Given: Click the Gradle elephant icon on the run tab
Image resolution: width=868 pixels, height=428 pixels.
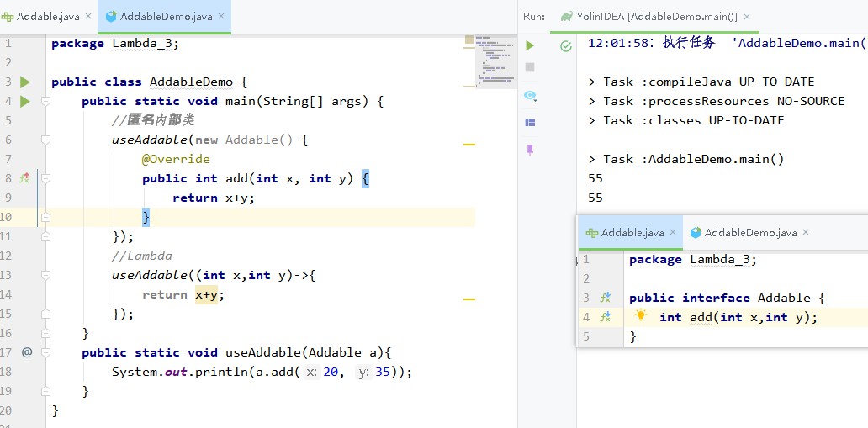Looking at the screenshot, I should point(566,17).
